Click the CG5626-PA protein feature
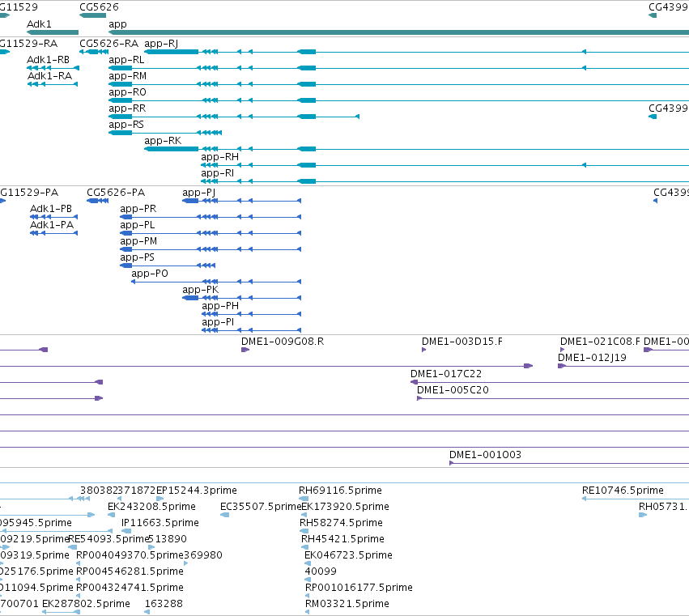 point(97,201)
